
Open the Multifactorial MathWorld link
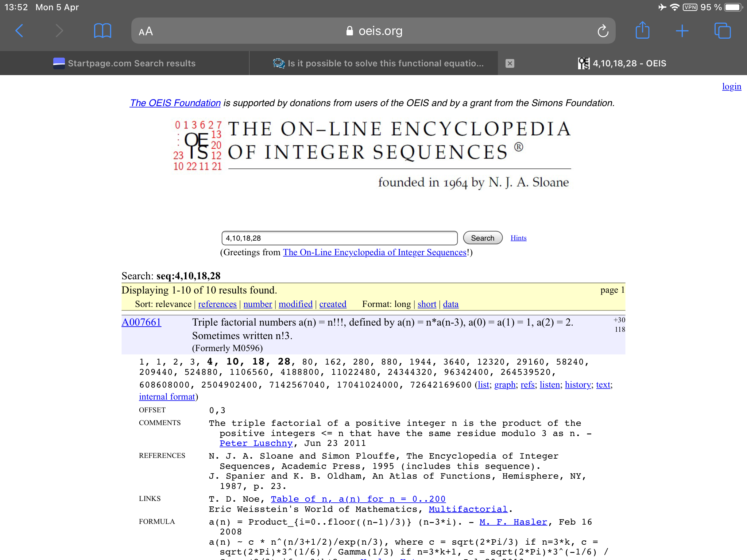(468, 509)
